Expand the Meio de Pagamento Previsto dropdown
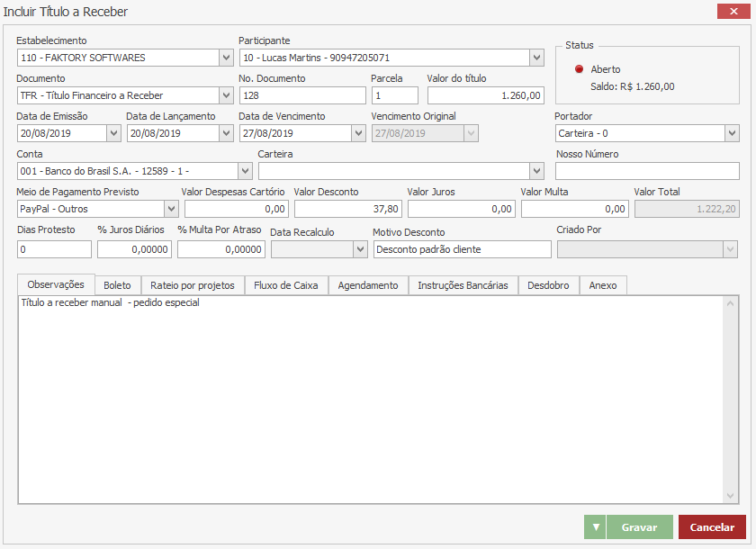This screenshot has width=756, height=549. point(171,209)
